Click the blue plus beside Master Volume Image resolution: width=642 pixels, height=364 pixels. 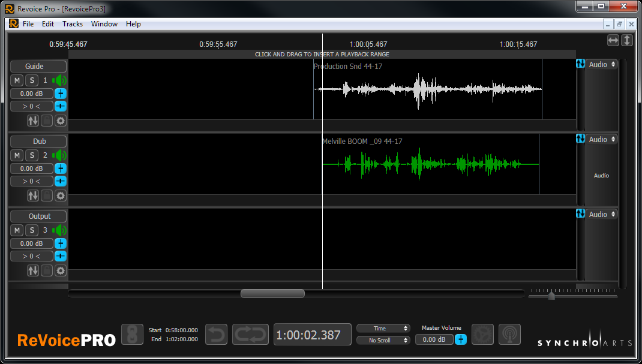(x=460, y=339)
